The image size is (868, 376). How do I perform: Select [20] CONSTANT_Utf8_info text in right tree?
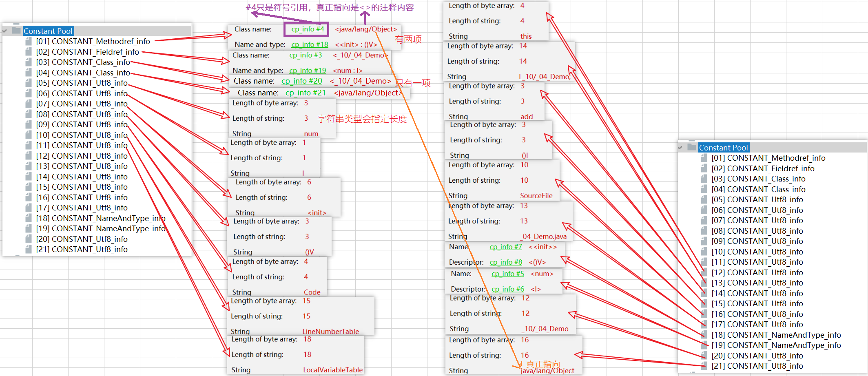[x=757, y=356]
